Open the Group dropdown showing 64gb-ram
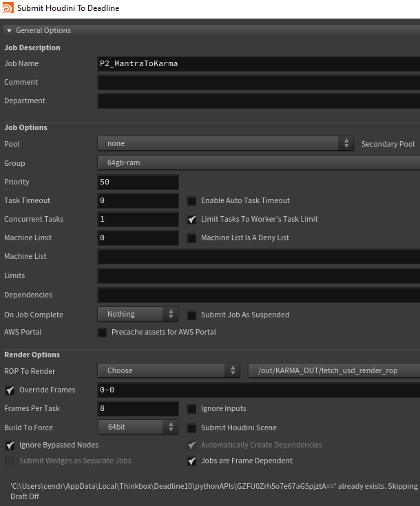Image resolution: width=420 pixels, height=506 pixels. (x=259, y=162)
